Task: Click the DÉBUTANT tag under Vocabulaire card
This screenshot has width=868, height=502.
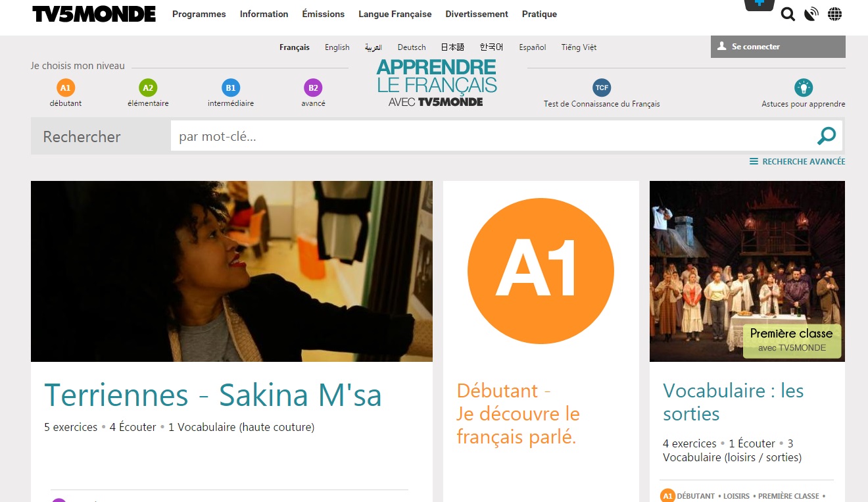Action: click(x=696, y=496)
